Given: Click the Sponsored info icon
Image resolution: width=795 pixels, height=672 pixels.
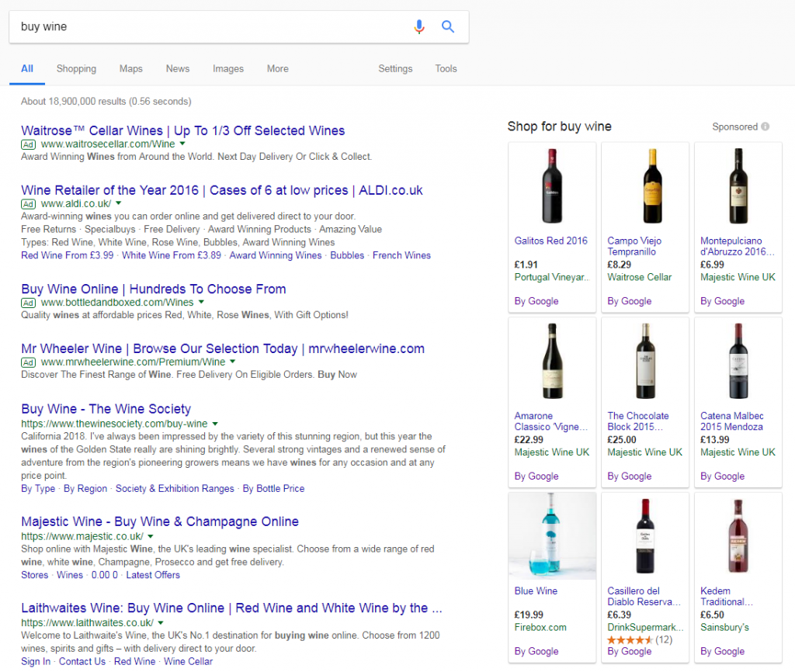Looking at the screenshot, I should click(765, 126).
